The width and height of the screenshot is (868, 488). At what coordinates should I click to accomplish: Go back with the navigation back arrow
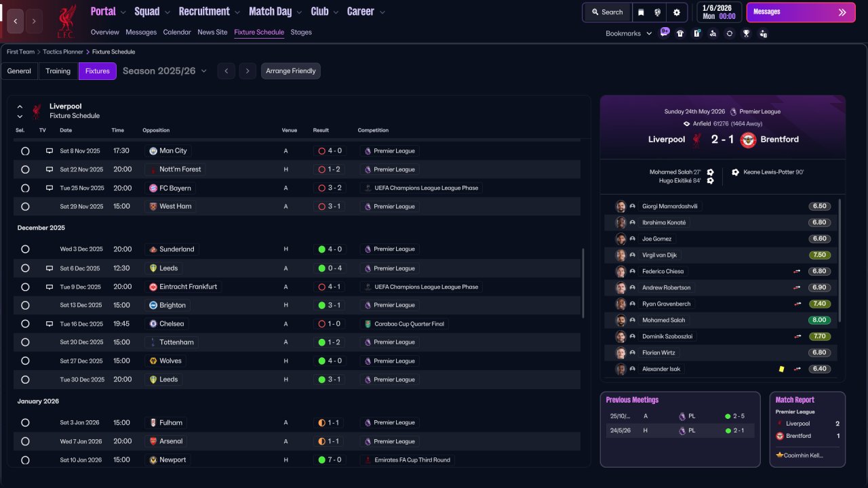pyautogui.click(x=16, y=21)
